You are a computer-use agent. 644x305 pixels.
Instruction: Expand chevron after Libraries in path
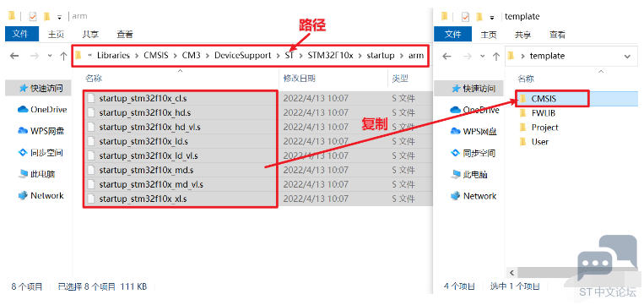pyautogui.click(x=137, y=55)
